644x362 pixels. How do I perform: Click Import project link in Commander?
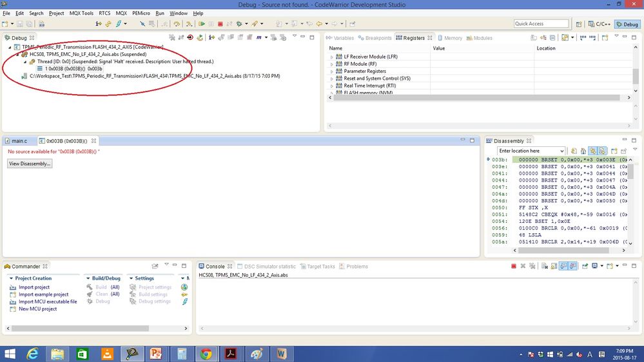[34, 287]
